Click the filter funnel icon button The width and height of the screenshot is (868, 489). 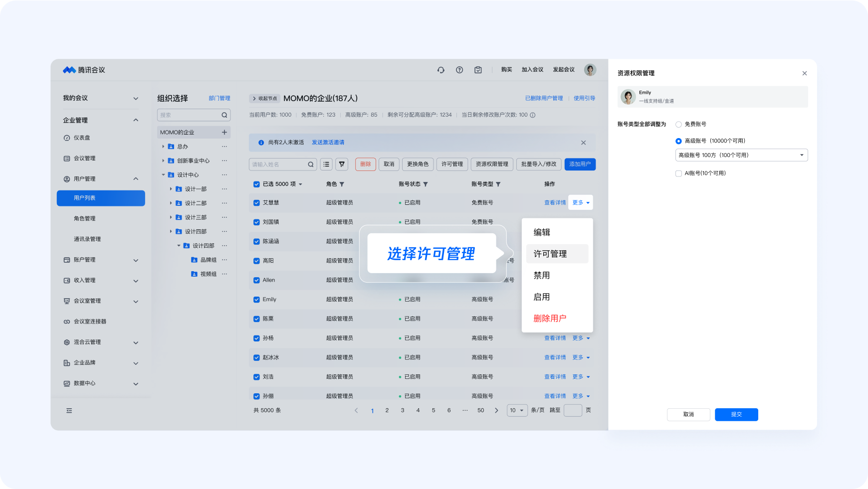point(342,164)
